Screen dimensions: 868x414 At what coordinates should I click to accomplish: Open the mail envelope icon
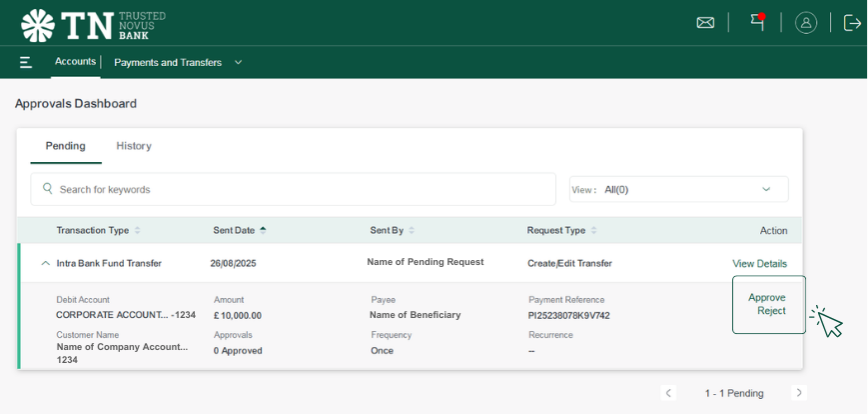click(x=705, y=23)
